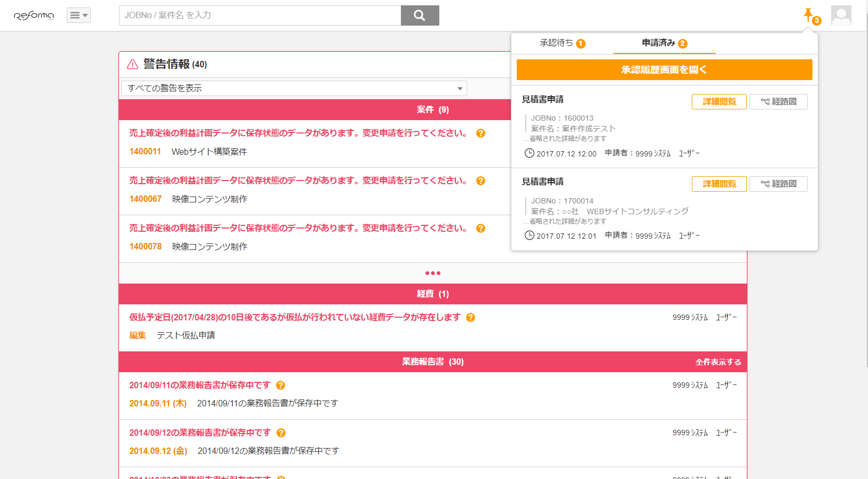
Task: Switch to the 承認待ち tab
Action: (x=562, y=43)
